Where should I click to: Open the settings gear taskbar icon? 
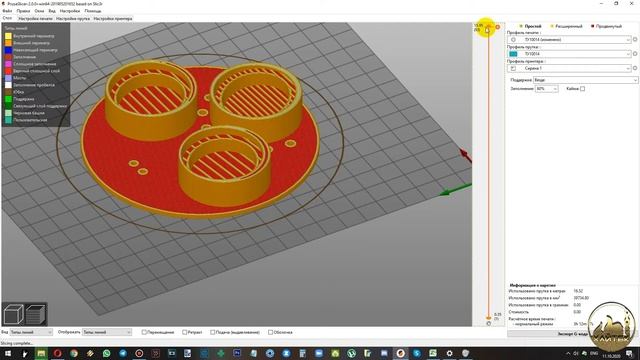coord(449,353)
